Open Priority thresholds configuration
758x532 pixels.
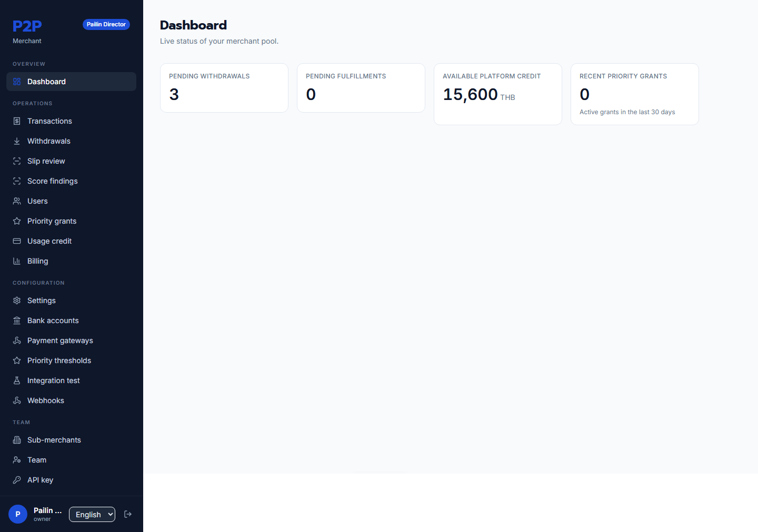pyautogui.click(x=71, y=360)
